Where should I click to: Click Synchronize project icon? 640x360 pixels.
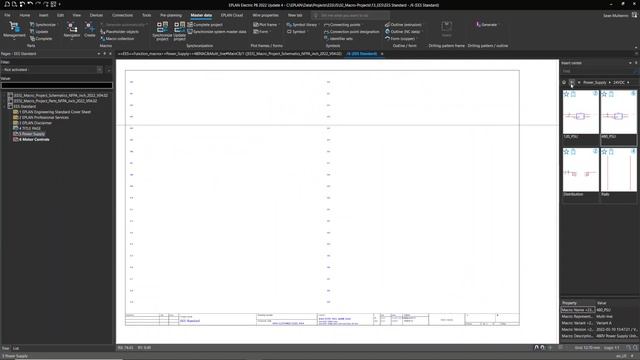point(162,31)
